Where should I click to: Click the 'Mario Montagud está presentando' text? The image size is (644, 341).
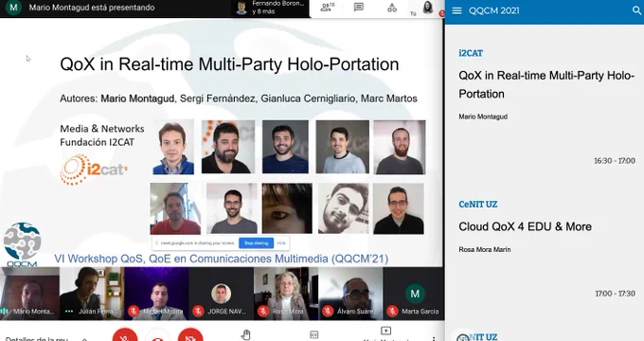92,8
